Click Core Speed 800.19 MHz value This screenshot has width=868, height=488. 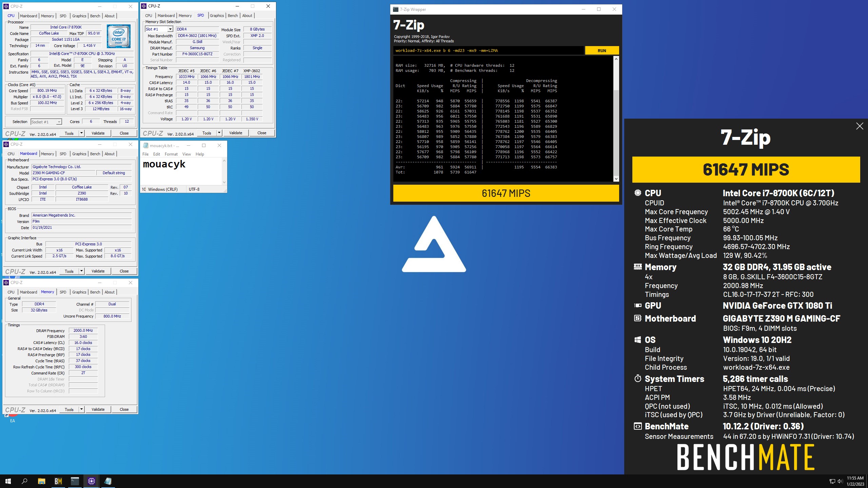click(x=47, y=90)
